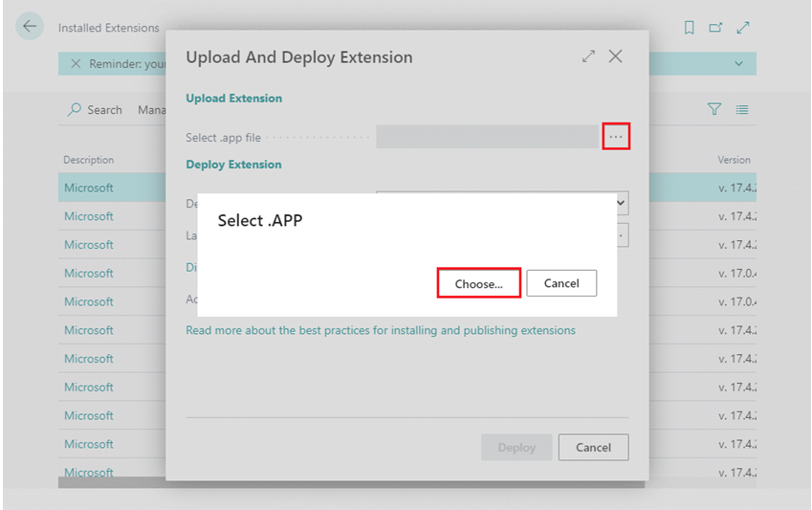Click the Search magnifier action
Image resolution: width=812 pixels, height=510 pixels.
click(95, 110)
